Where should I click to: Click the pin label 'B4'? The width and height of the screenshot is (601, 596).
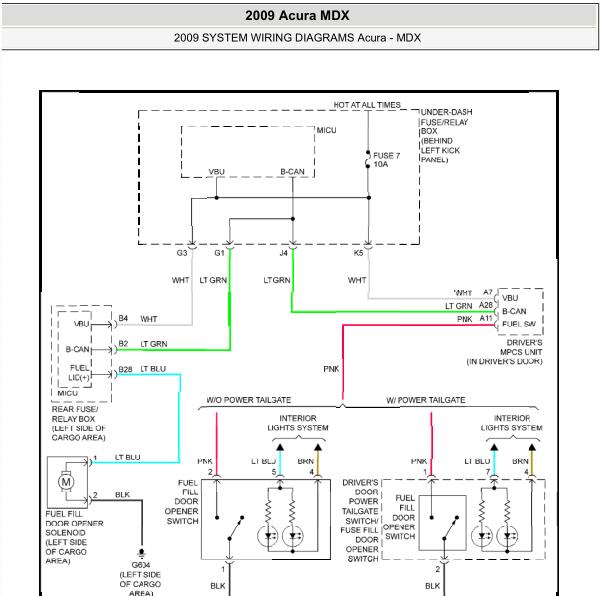tap(123, 318)
